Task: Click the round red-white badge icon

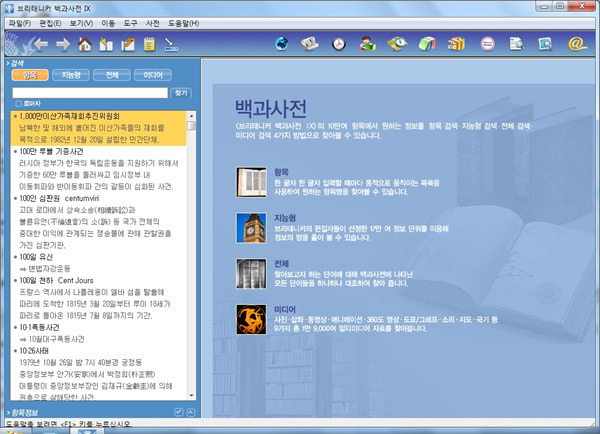Action: (x=488, y=44)
